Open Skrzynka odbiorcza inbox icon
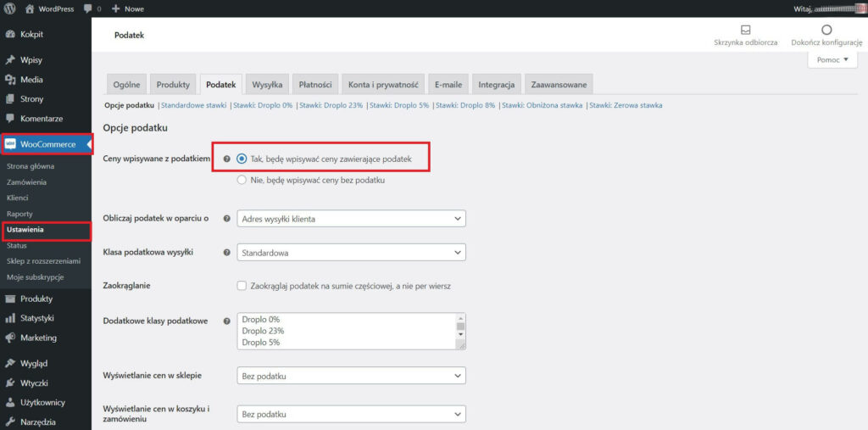The height and width of the screenshot is (430, 868). (746, 30)
